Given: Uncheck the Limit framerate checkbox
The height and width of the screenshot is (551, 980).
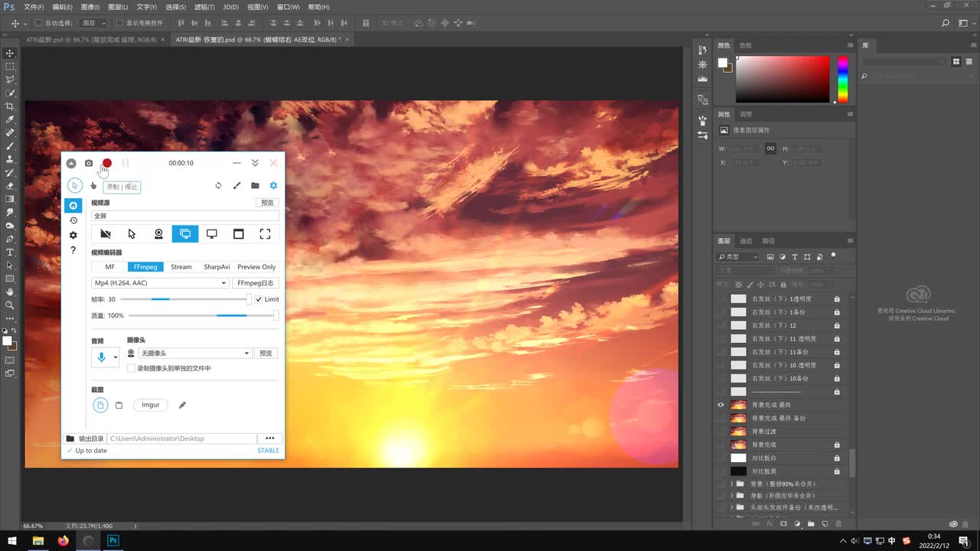Looking at the screenshot, I should (259, 299).
